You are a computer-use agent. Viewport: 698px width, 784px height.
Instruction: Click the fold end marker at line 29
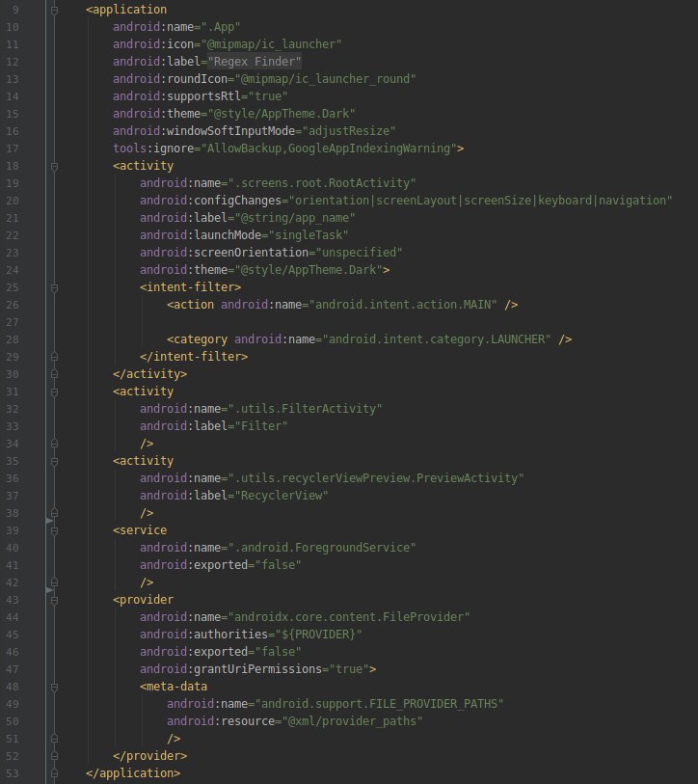pos(55,357)
